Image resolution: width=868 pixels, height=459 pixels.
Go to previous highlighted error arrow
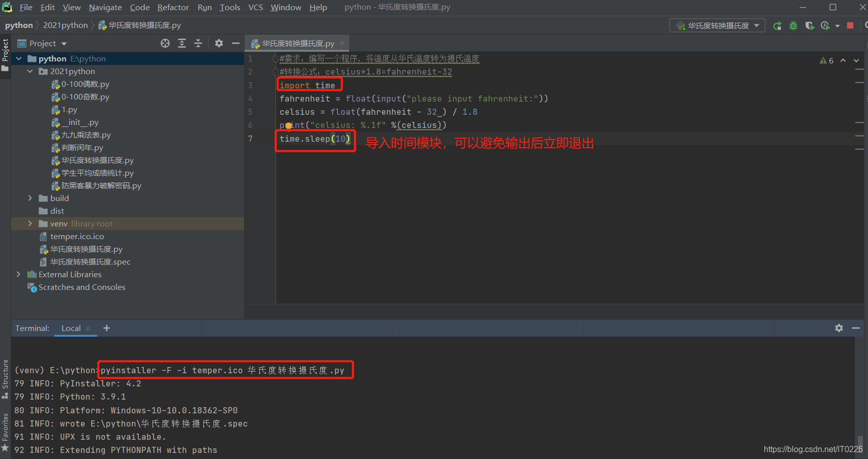point(843,60)
